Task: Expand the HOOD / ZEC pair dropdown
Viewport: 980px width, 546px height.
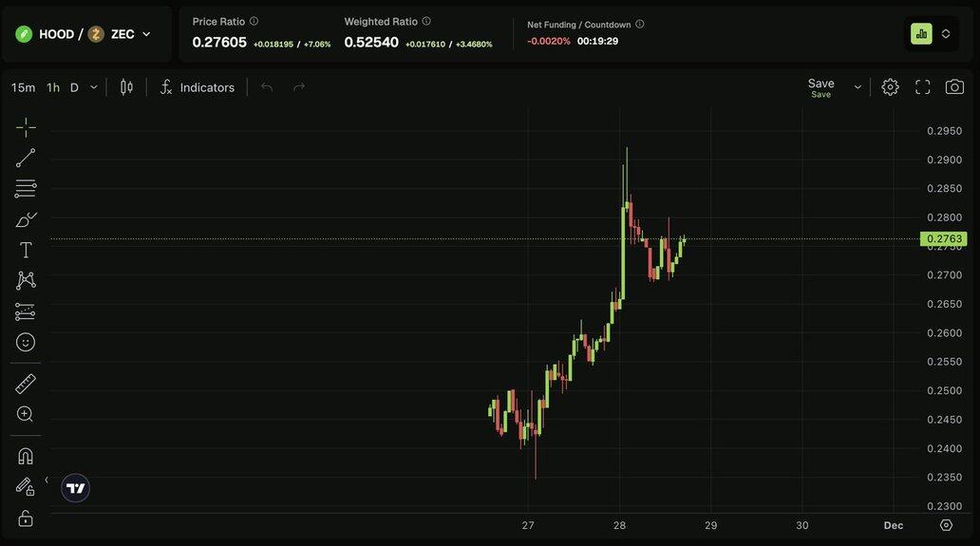Action: (146, 34)
